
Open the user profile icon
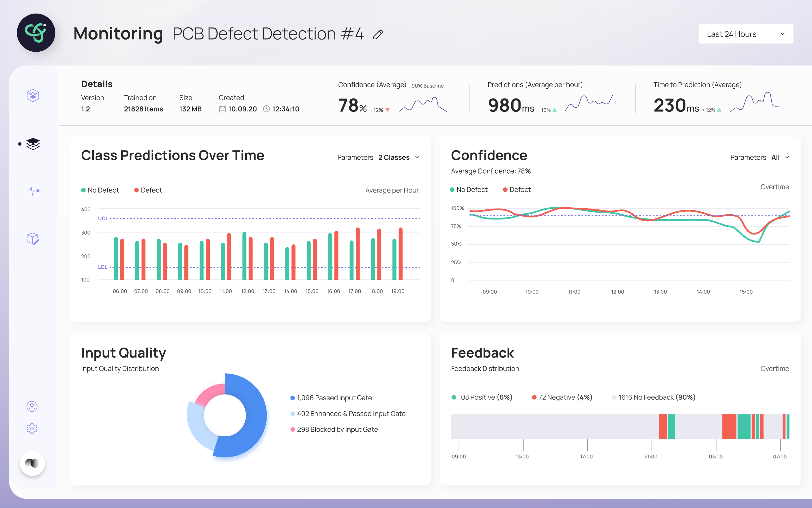point(32,407)
